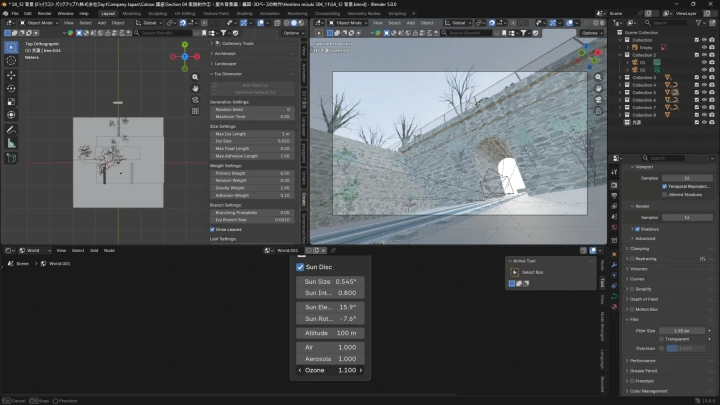Viewport: 720px width, 405px height.
Task: Select the Transform tool
Action: pos(11,115)
